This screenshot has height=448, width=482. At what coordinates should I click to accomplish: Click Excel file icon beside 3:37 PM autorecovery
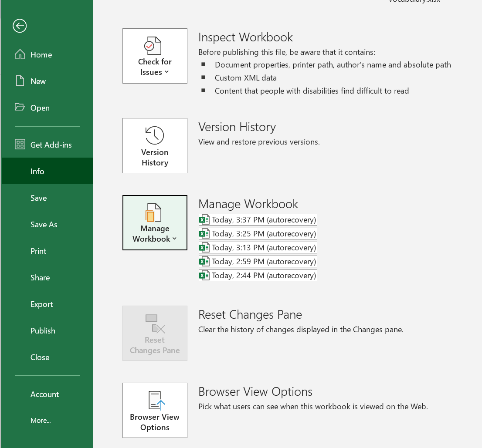(204, 220)
